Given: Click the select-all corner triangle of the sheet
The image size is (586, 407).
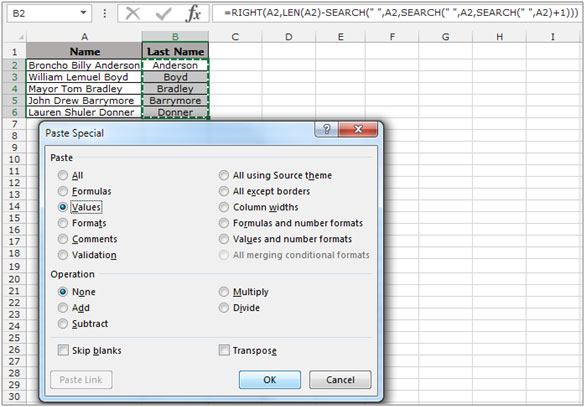Looking at the screenshot, I should [21, 37].
